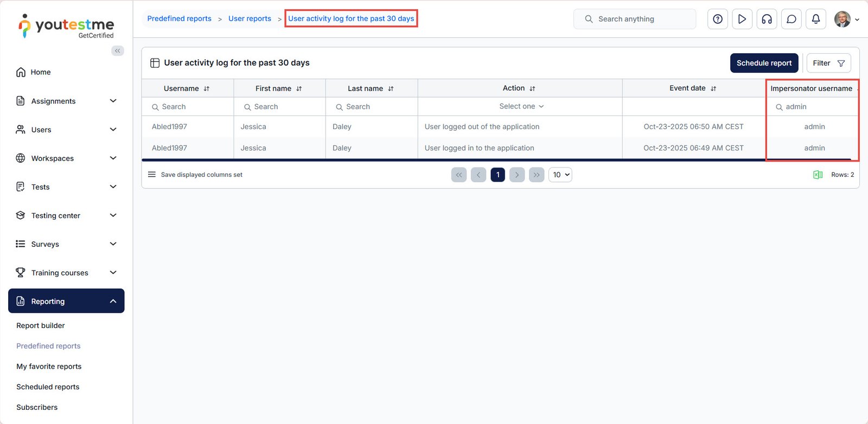Click the First name search field
The image size is (868, 424).
279,107
